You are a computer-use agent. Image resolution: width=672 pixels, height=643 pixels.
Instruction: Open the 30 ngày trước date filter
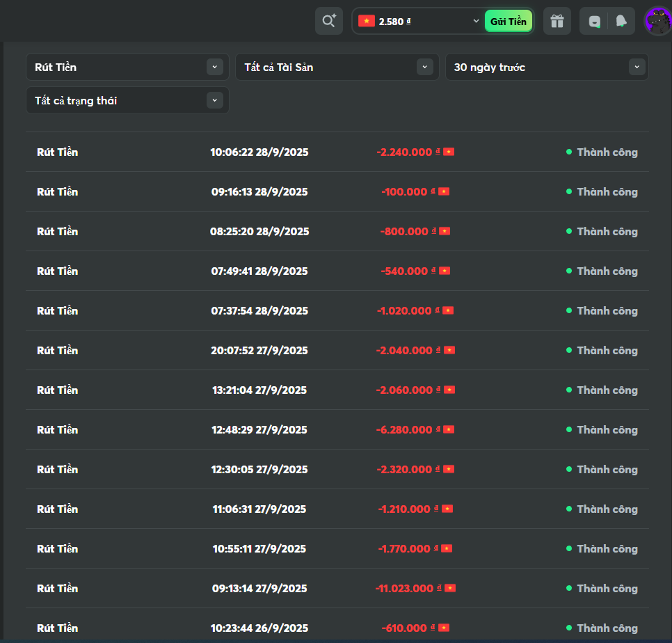tap(546, 67)
